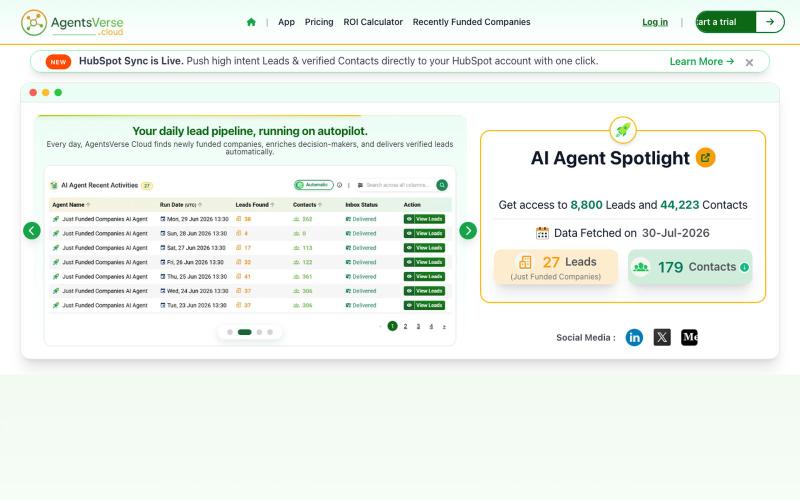The width and height of the screenshot is (800, 500).
Task: Click View Leads for Mon, 29 Jun 2026 run
Action: 424,219
